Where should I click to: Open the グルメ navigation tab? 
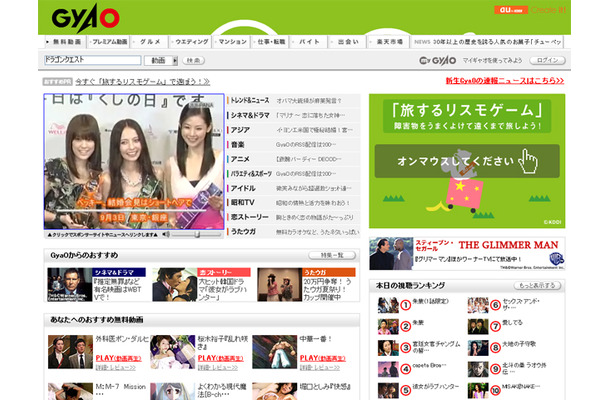[x=150, y=42]
